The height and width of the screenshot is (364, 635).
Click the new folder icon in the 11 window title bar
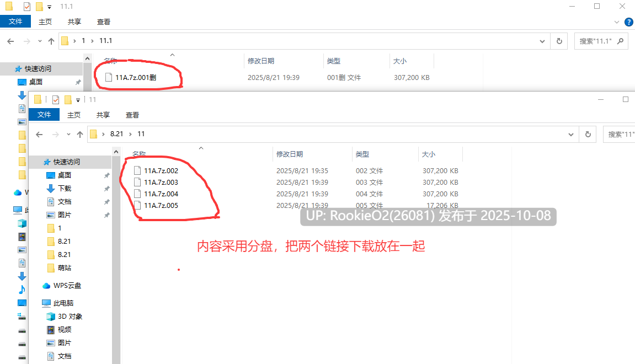(x=68, y=100)
